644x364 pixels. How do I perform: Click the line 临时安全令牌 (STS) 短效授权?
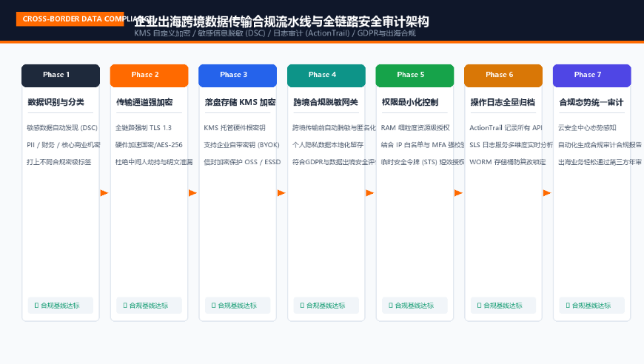[x=423, y=162]
